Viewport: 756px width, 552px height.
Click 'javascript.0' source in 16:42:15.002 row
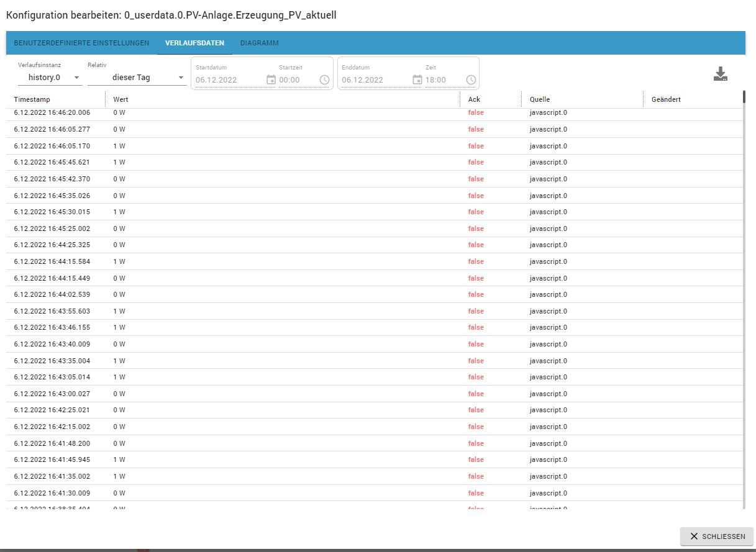pyautogui.click(x=548, y=427)
